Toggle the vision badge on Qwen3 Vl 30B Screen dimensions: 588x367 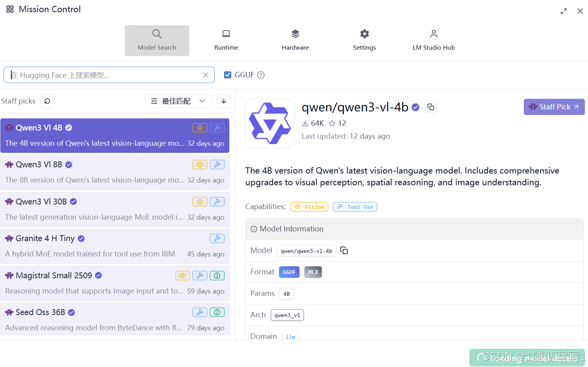[x=200, y=201]
